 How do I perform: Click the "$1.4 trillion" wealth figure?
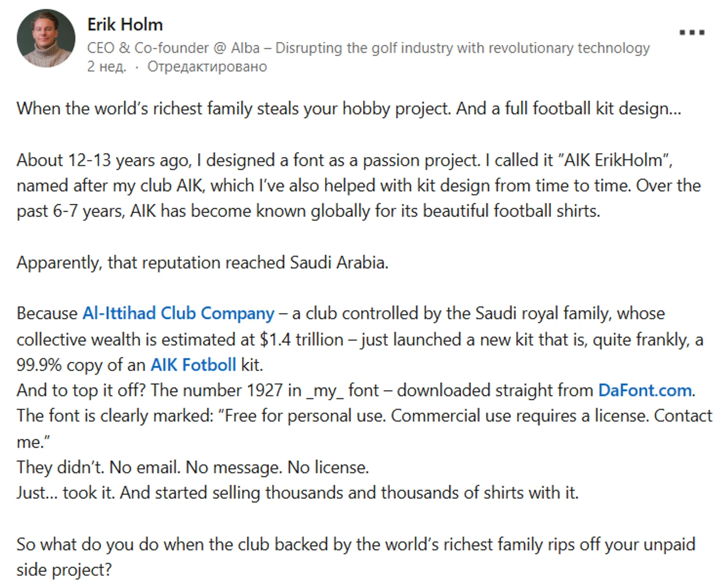(x=302, y=339)
